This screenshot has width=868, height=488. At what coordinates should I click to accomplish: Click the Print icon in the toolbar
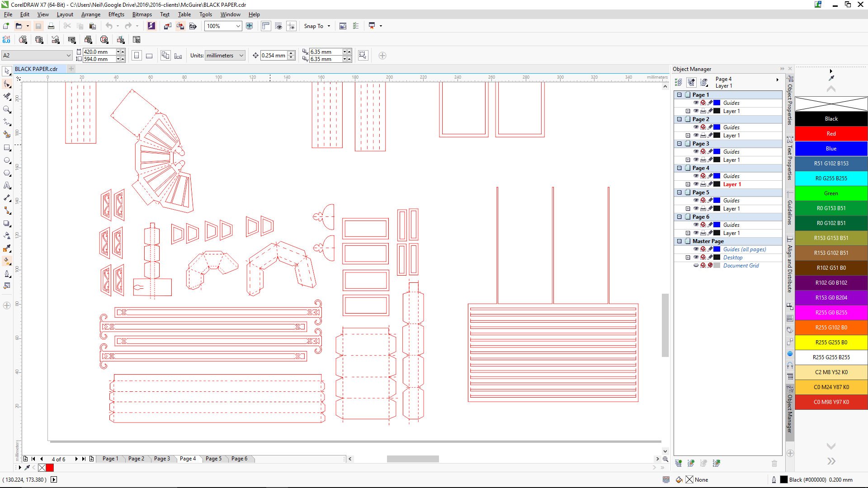51,26
